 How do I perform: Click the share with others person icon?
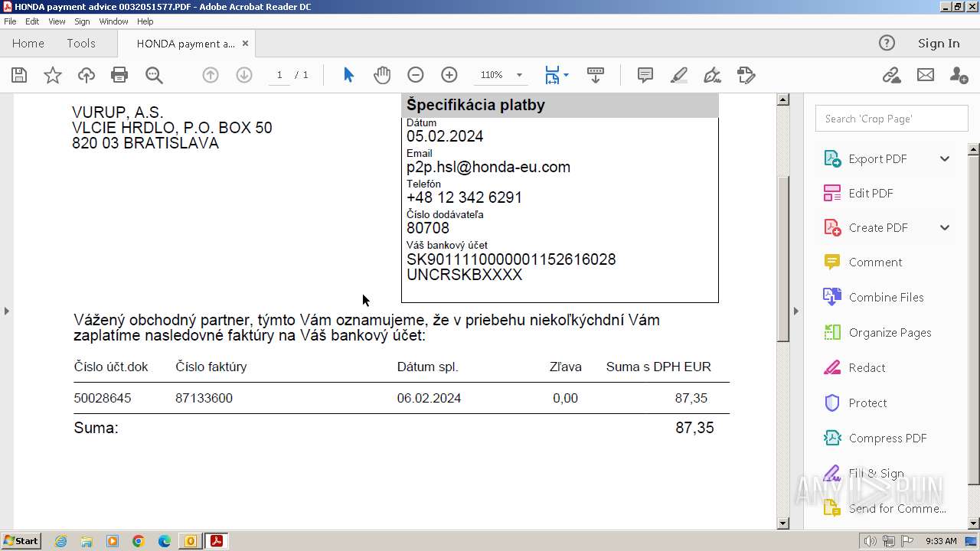(959, 75)
